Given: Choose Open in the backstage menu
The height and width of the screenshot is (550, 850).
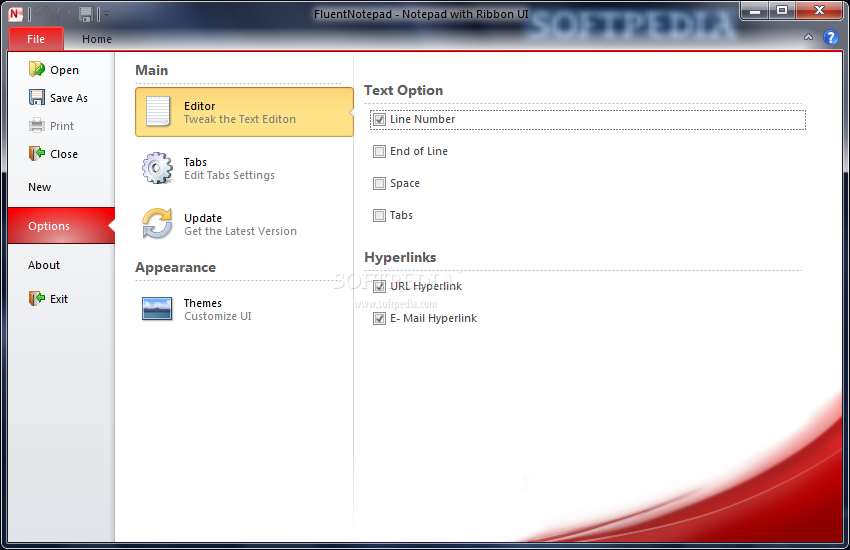Looking at the screenshot, I should tap(61, 70).
